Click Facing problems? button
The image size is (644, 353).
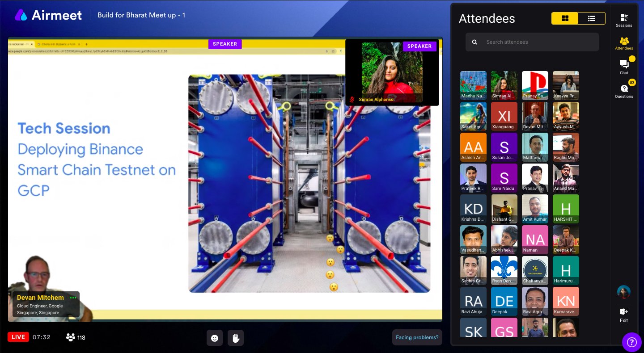[x=417, y=337]
